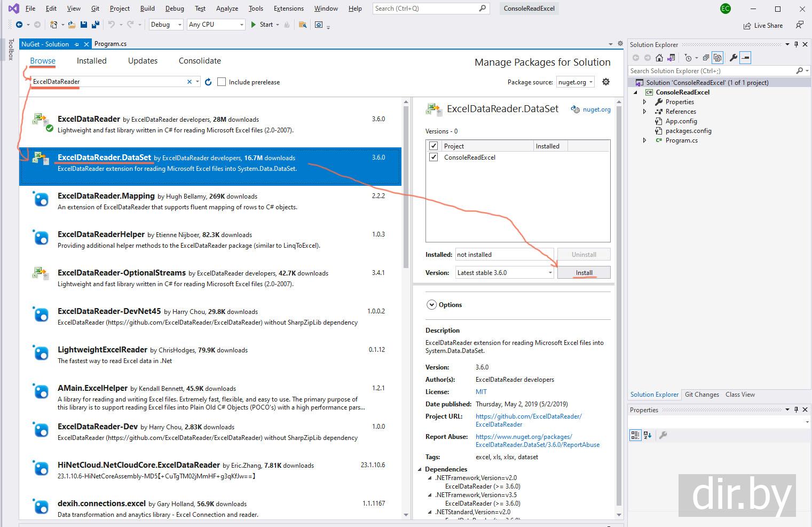Click the Install button

coord(584,273)
